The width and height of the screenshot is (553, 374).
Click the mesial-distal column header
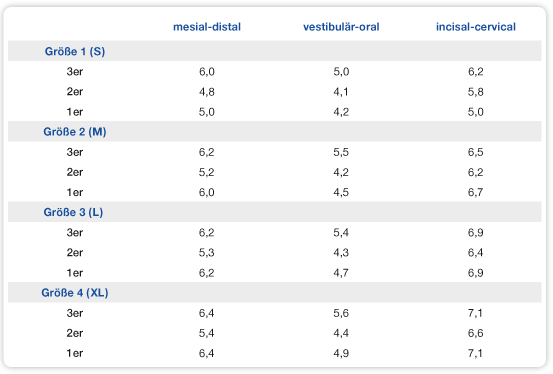(x=207, y=27)
